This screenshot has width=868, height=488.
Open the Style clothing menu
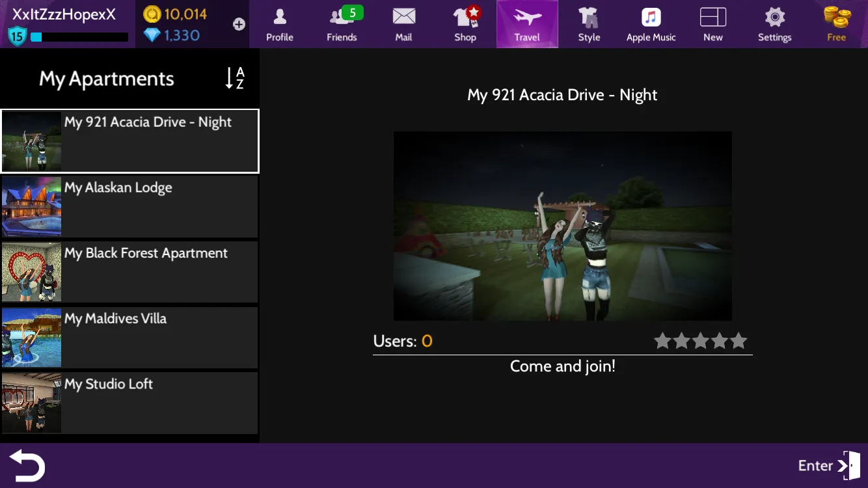point(589,24)
